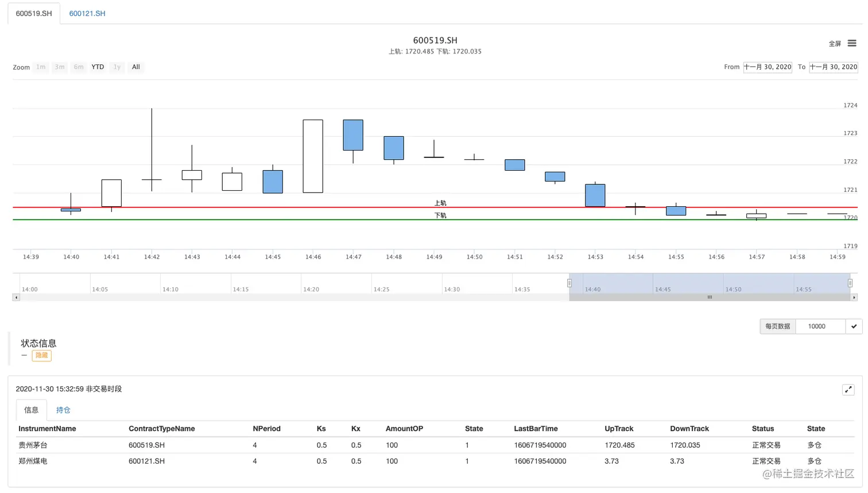
Task: Switch to the 600121.SH tab
Action: click(87, 13)
